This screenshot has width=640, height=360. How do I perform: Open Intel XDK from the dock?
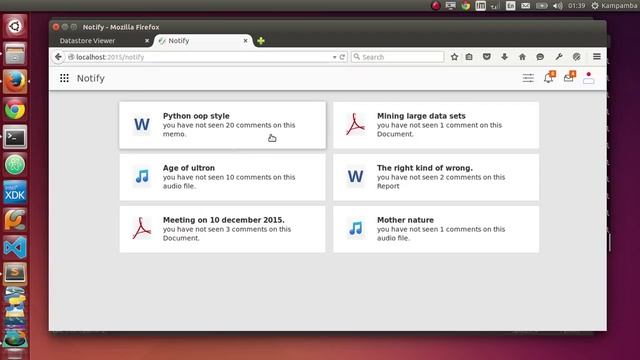coord(15,192)
